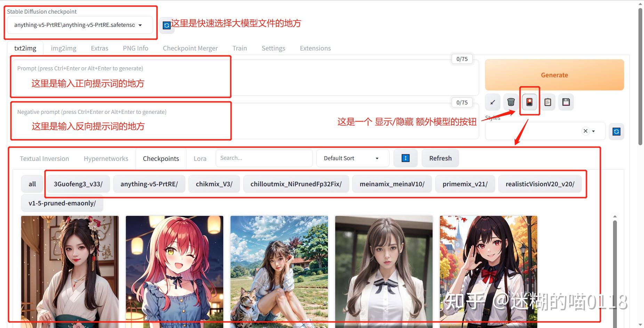Switch to the Lora tab
Screen dimensions: 644x328
coord(200,158)
